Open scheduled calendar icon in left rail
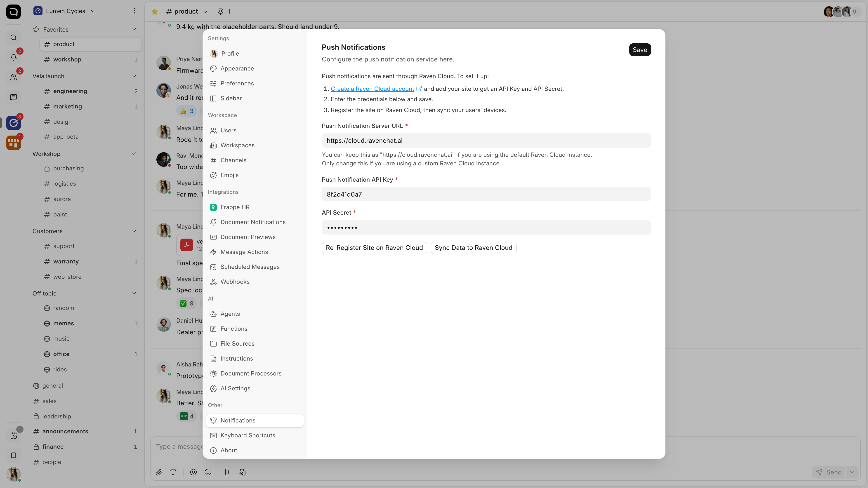 coord(14,436)
